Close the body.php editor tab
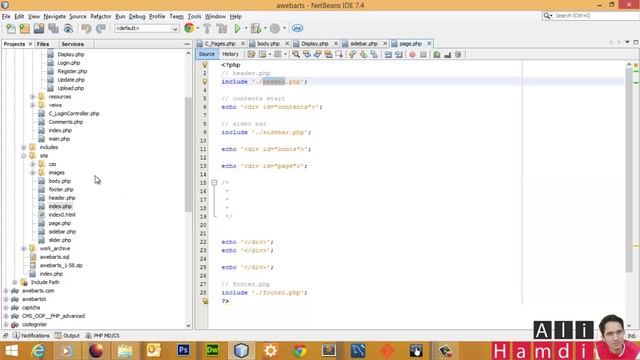The height and width of the screenshot is (360, 640). (x=287, y=43)
